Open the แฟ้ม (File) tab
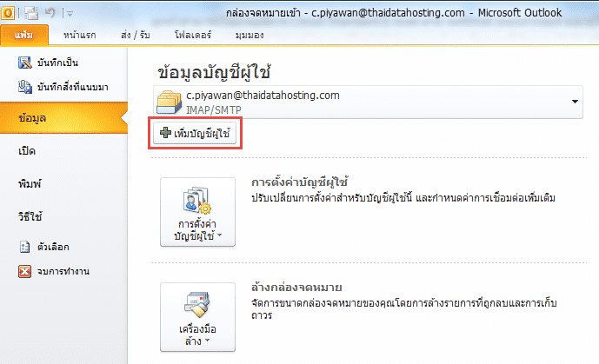 coord(24,35)
